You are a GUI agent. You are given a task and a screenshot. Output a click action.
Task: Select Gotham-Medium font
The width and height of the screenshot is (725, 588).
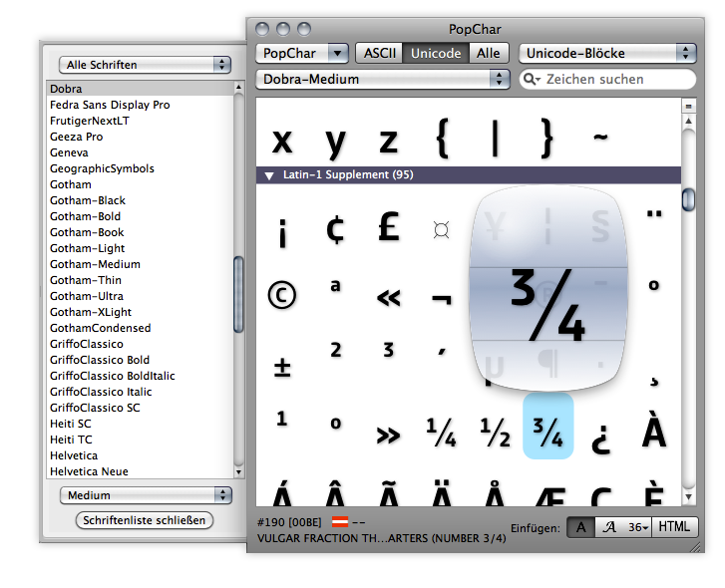point(140,264)
